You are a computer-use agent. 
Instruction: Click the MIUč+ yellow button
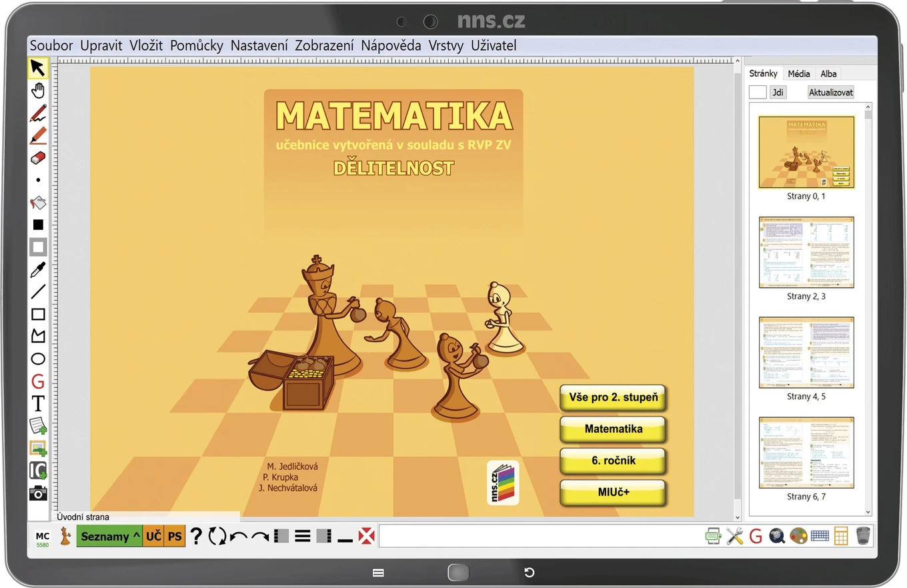coord(614,493)
